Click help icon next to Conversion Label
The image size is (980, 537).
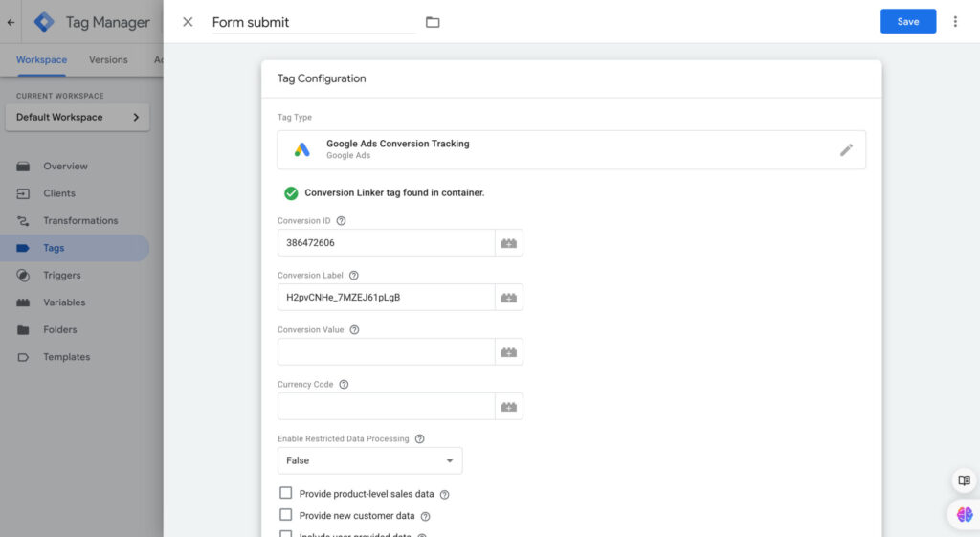(x=354, y=276)
